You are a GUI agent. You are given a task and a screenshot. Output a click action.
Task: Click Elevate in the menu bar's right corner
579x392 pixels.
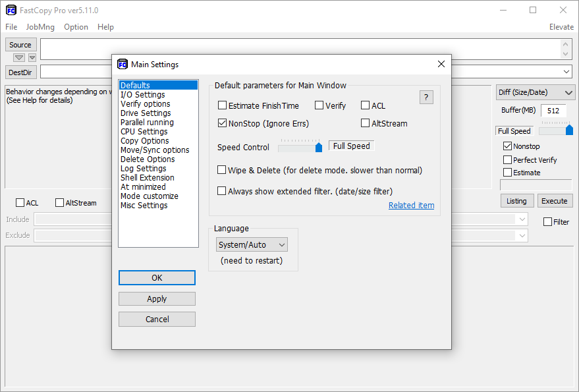(561, 27)
